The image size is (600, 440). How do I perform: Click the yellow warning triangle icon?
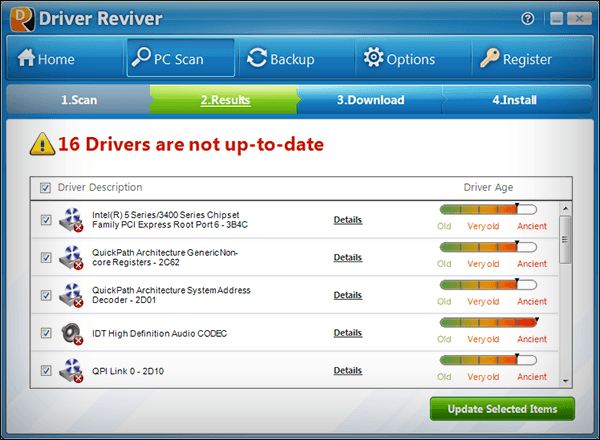[x=41, y=145]
